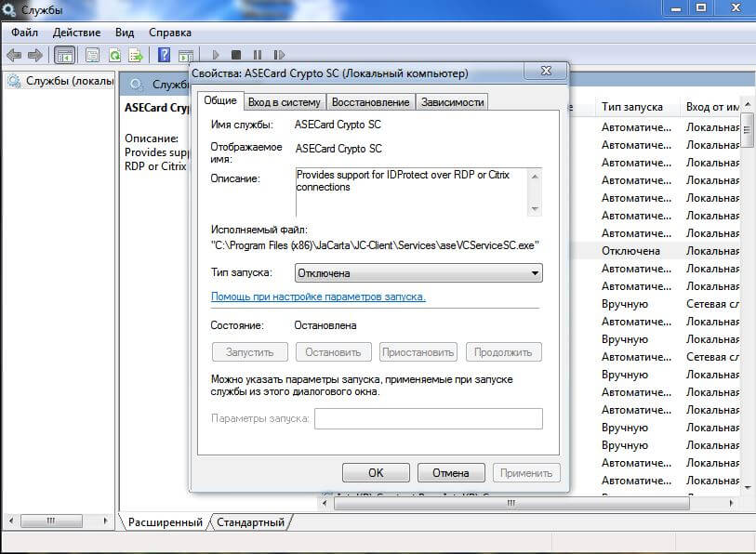This screenshot has height=554, width=756.
Task: Click the tree pane horizontal scrollbar thumb
Action: coord(51,521)
